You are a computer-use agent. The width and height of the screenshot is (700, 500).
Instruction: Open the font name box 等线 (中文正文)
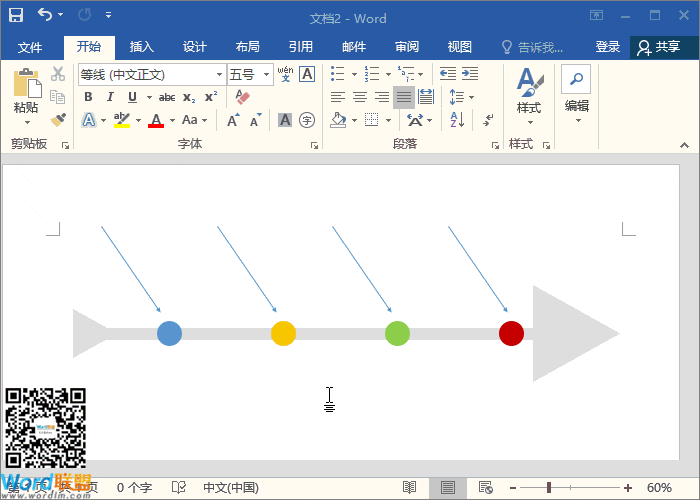click(x=152, y=75)
